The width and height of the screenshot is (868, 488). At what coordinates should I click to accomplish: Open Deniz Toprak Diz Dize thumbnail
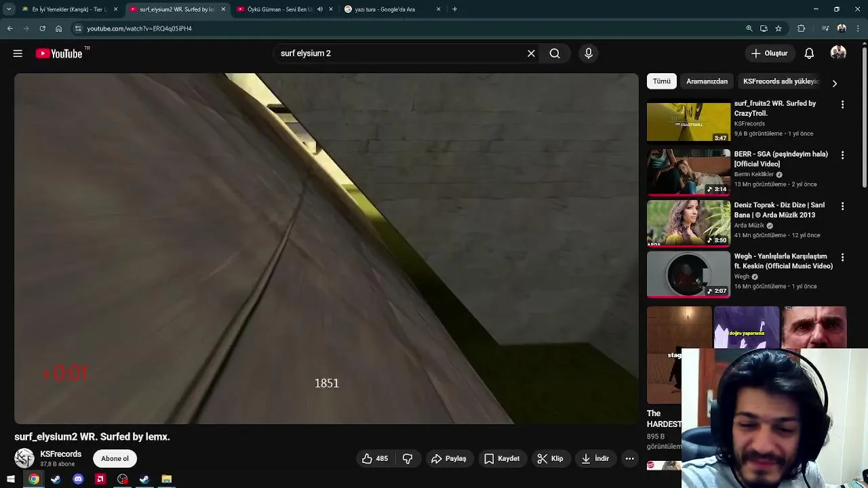coord(688,223)
